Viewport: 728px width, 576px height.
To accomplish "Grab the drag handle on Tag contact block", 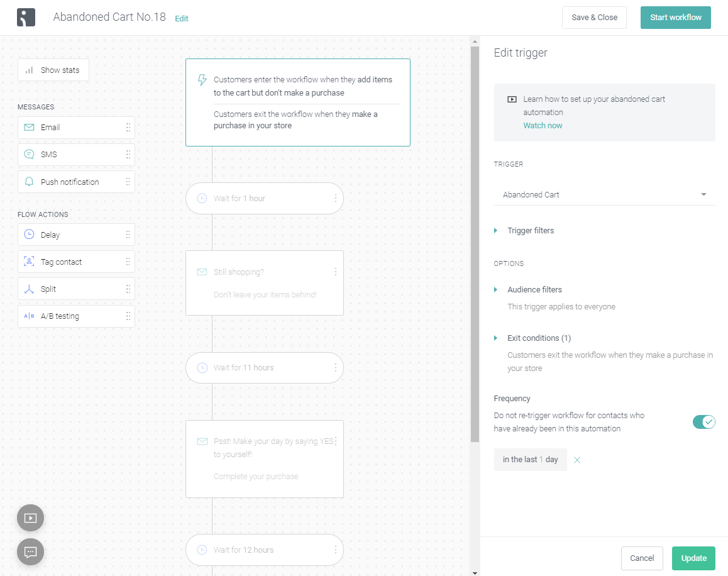I will pyautogui.click(x=128, y=262).
